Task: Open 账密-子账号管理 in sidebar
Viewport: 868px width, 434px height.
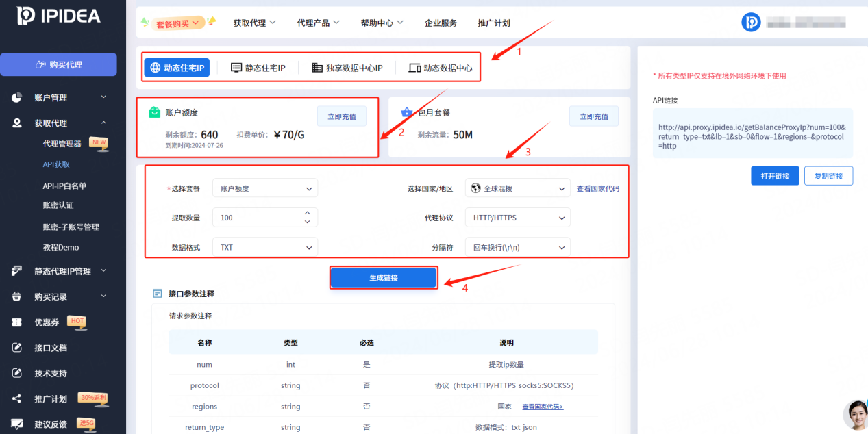Action: (x=71, y=227)
